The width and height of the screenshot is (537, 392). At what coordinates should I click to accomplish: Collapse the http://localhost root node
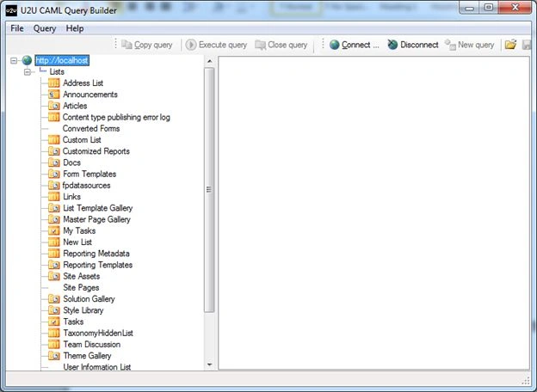(14, 60)
